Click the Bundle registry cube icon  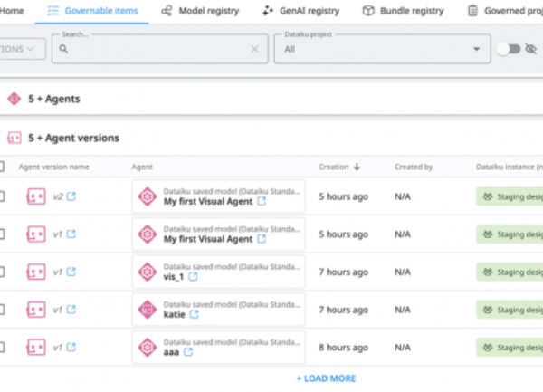(368, 11)
